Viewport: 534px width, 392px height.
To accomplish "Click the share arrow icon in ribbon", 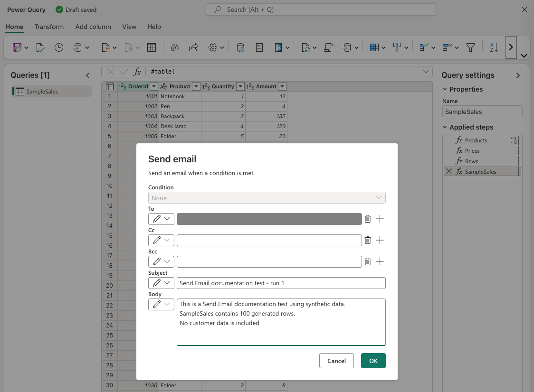I will (193, 47).
